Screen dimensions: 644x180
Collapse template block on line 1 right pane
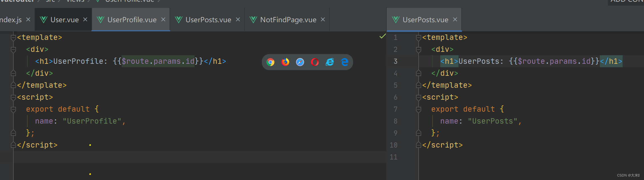pos(418,38)
